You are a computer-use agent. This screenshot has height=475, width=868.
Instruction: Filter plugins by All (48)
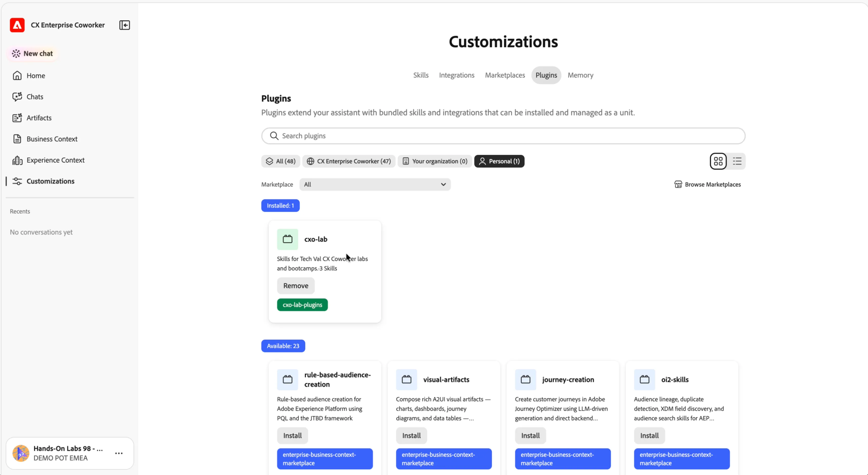click(x=281, y=161)
